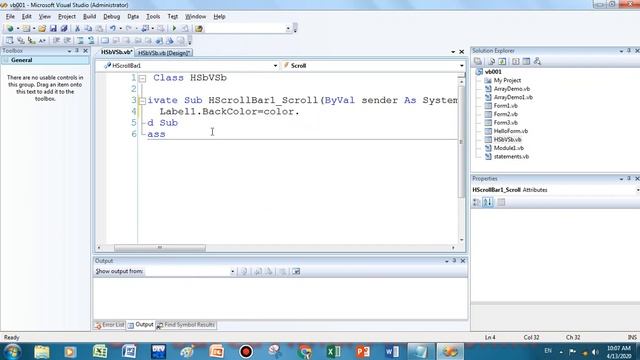
Task: Click the Save All toolbar icon
Action: (x=64, y=29)
